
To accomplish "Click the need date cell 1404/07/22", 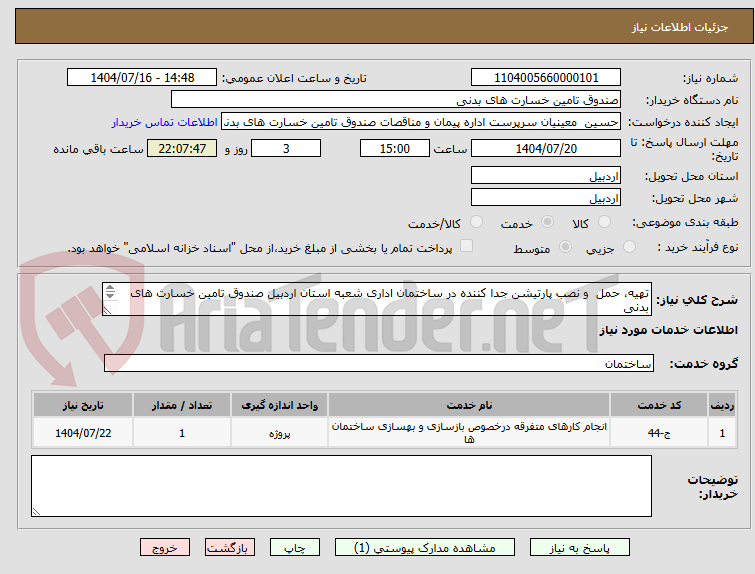I will (83, 433).
